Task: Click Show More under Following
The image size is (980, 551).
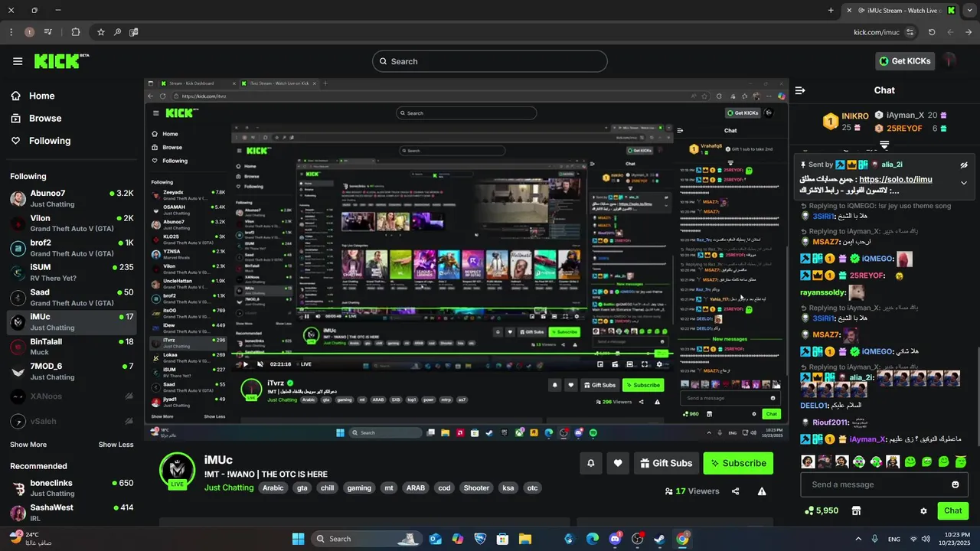Action: (28, 445)
